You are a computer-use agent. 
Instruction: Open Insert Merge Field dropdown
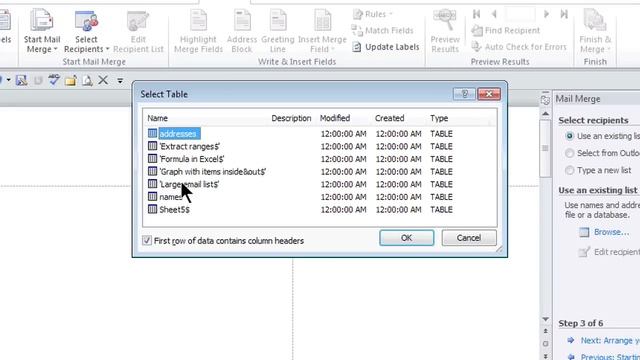[322, 31]
